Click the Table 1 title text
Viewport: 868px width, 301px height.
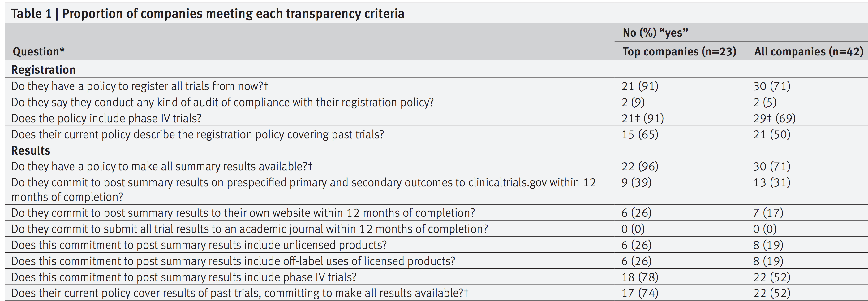pyautogui.click(x=208, y=14)
